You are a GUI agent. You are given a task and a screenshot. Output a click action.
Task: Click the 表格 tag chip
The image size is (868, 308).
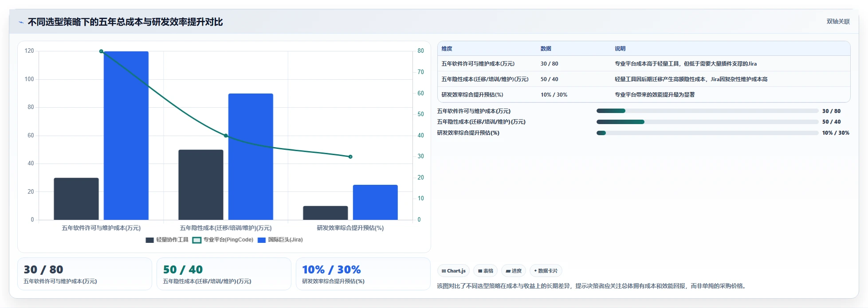coord(485,271)
